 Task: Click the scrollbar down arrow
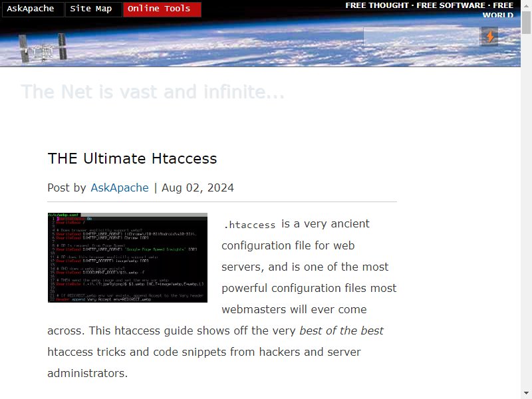526,394
